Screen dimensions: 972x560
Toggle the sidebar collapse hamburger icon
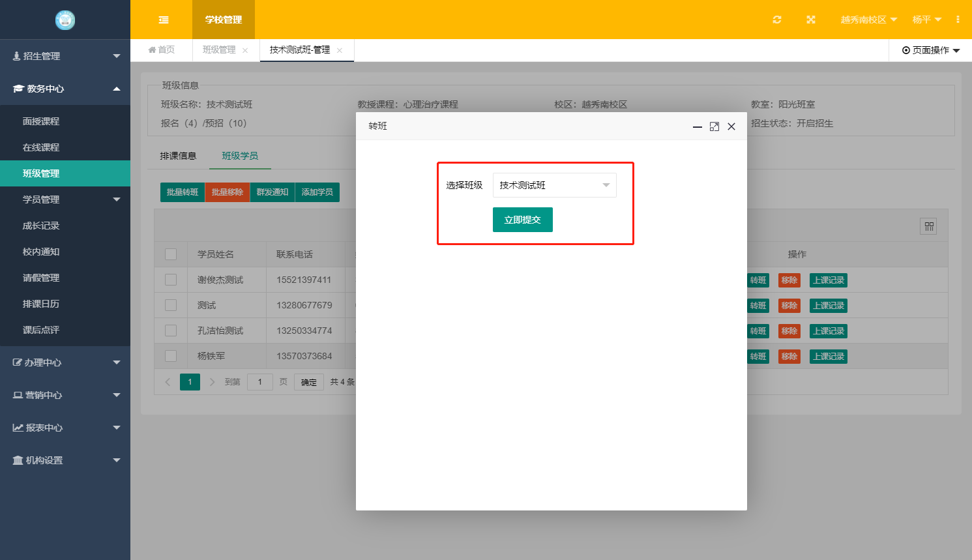point(164,20)
